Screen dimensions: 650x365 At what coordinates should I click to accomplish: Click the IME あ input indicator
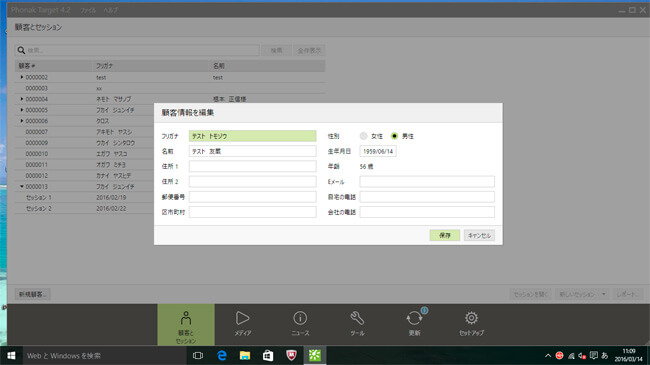(x=605, y=355)
